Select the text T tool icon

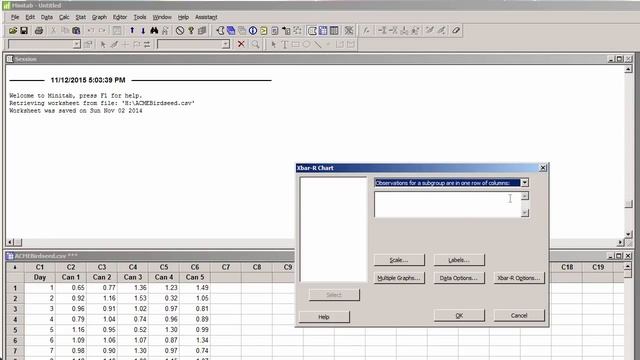pyautogui.click(x=284, y=44)
